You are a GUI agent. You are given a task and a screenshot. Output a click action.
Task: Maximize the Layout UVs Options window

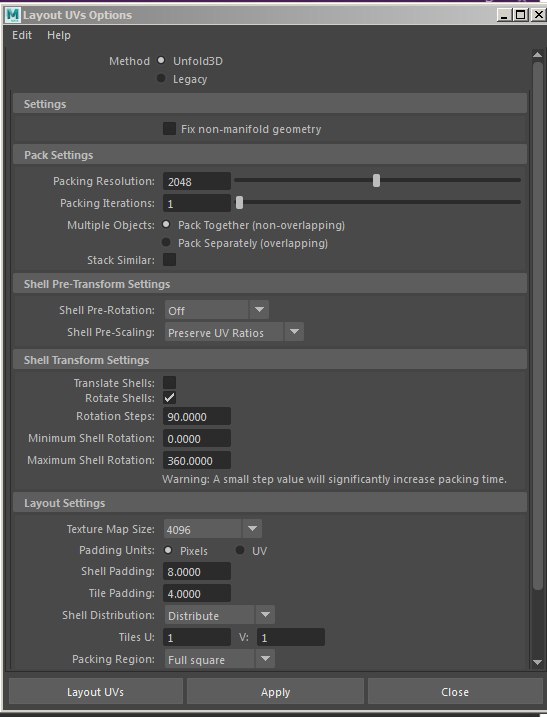[520, 15]
